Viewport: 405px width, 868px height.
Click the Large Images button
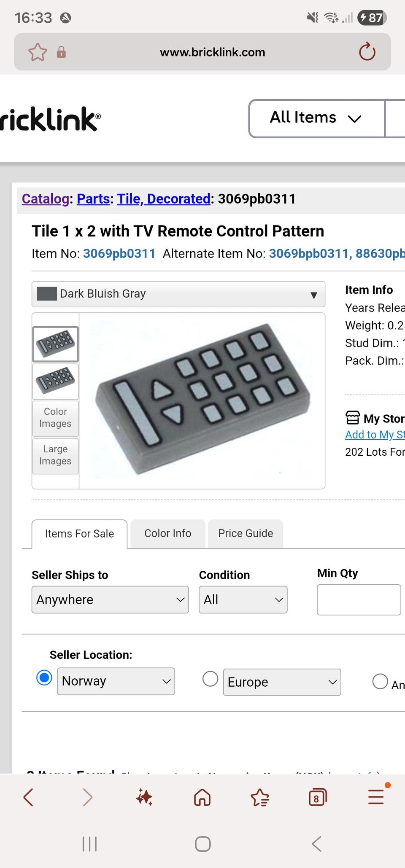point(55,455)
